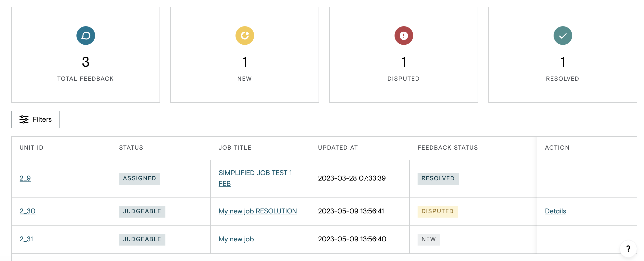644x261 pixels.
Task: Click the NEW feedback status badge
Action: click(x=429, y=239)
